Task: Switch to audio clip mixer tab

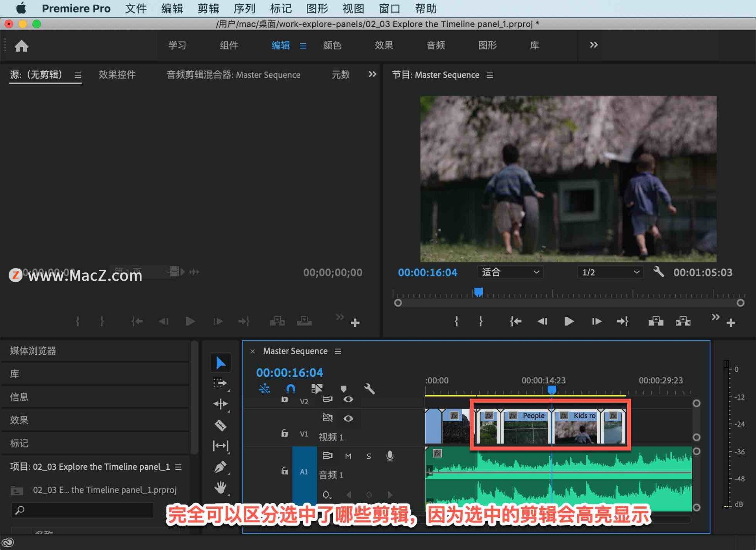Action: click(233, 75)
